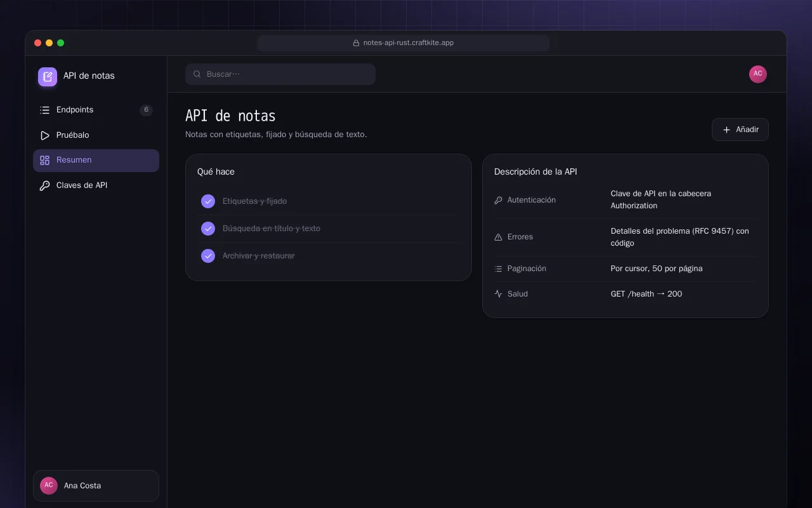Open the AC avatar in the top bar
The width and height of the screenshot is (812, 508).
[x=758, y=74]
